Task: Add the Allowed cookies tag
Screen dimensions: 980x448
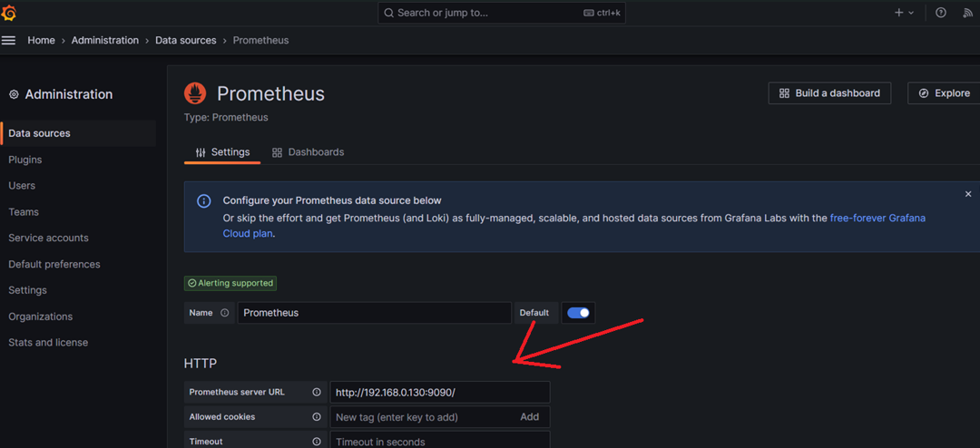Action: pos(529,417)
